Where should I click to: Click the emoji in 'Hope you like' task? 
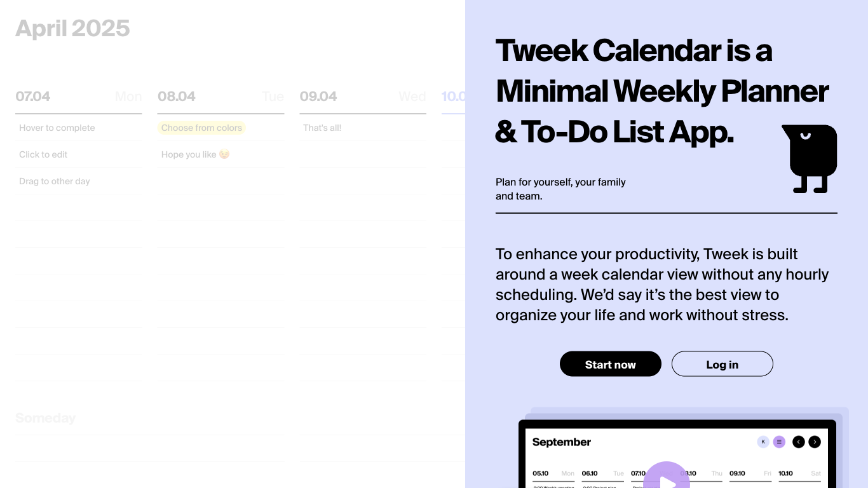pyautogui.click(x=224, y=154)
